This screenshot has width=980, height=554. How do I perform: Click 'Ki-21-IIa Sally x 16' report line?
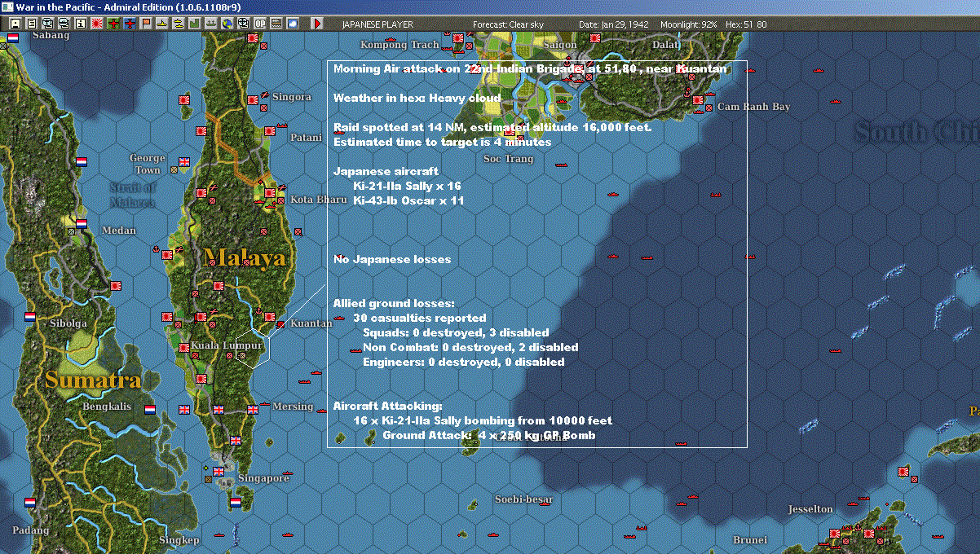pyautogui.click(x=407, y=186)
